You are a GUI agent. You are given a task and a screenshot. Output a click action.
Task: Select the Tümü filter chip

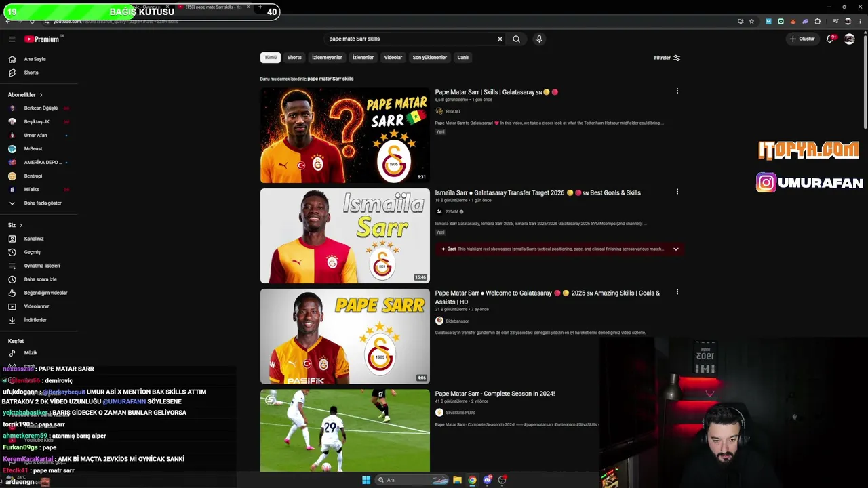[x=271, y=58]
